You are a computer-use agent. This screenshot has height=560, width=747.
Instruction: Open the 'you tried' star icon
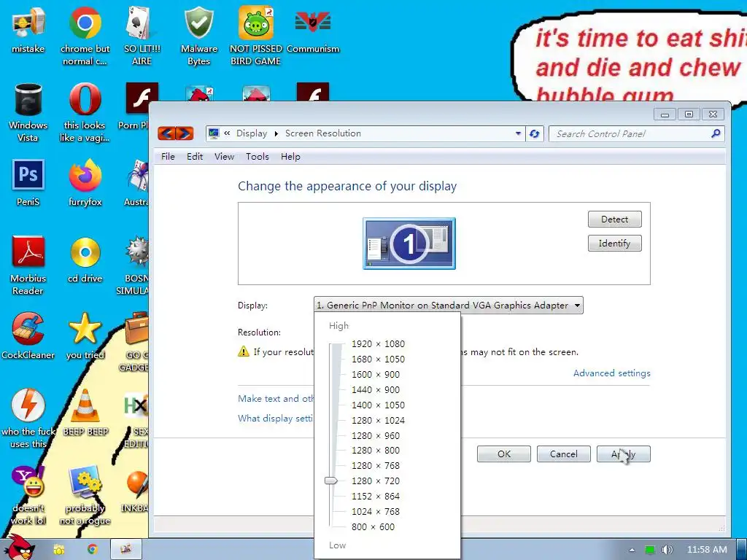[x=85, y=336]
